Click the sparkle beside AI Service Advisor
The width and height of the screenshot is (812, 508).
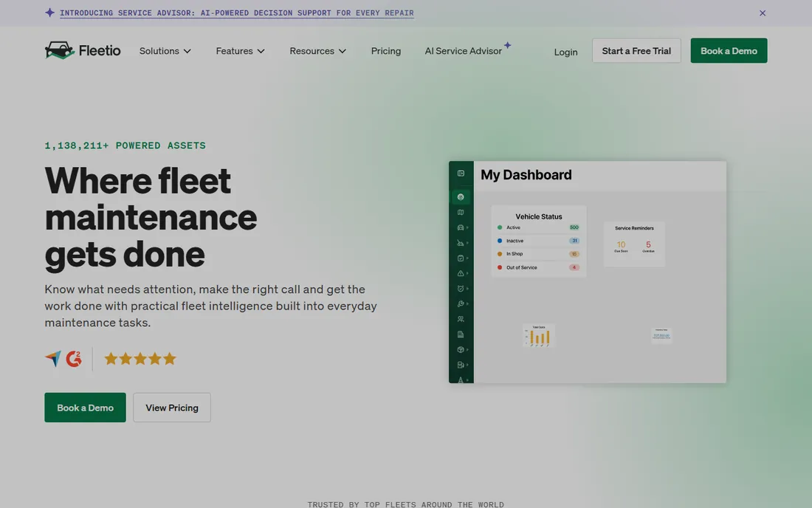click(x=508, y=45)
